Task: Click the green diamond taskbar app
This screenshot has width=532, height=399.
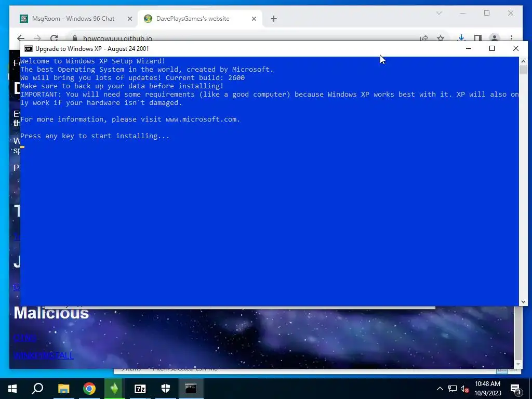Action: 114,389
